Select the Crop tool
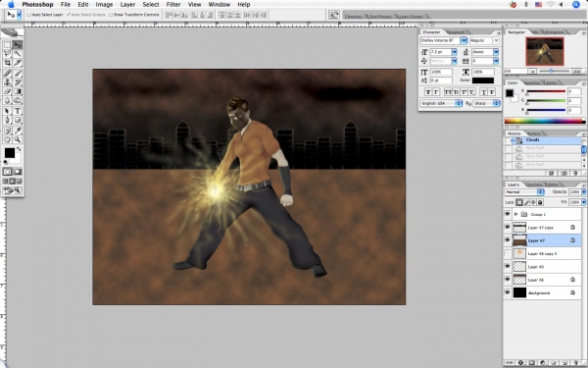Screen dimensions: 588x368 (x=7, y=63)
